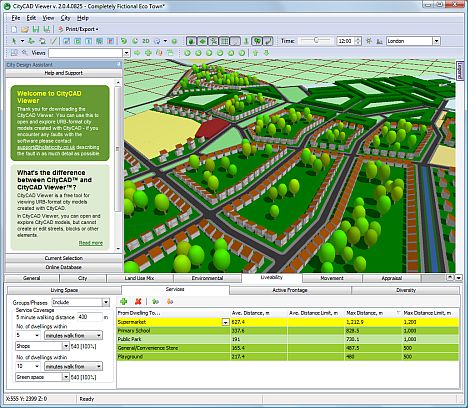Click the green rotate-view icon left of 2D
The image size is (468, 408).
tap(135, 41)
